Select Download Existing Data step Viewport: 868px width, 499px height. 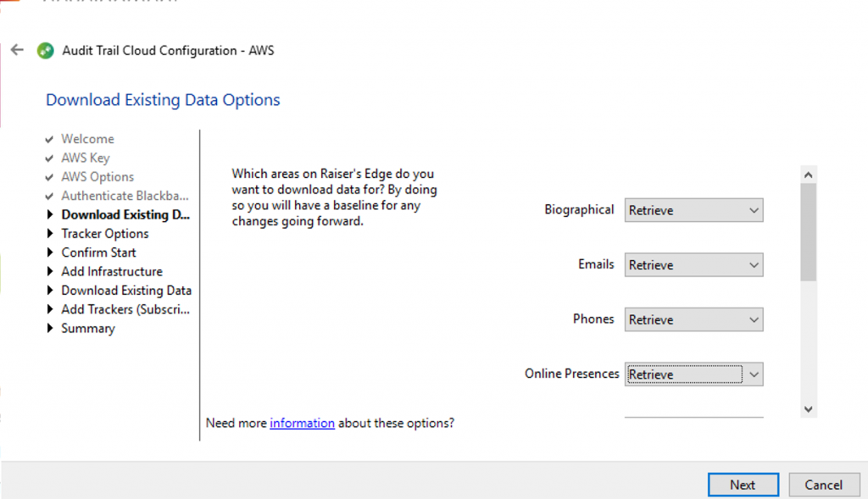pyautogui.click(x=125, y=291)
